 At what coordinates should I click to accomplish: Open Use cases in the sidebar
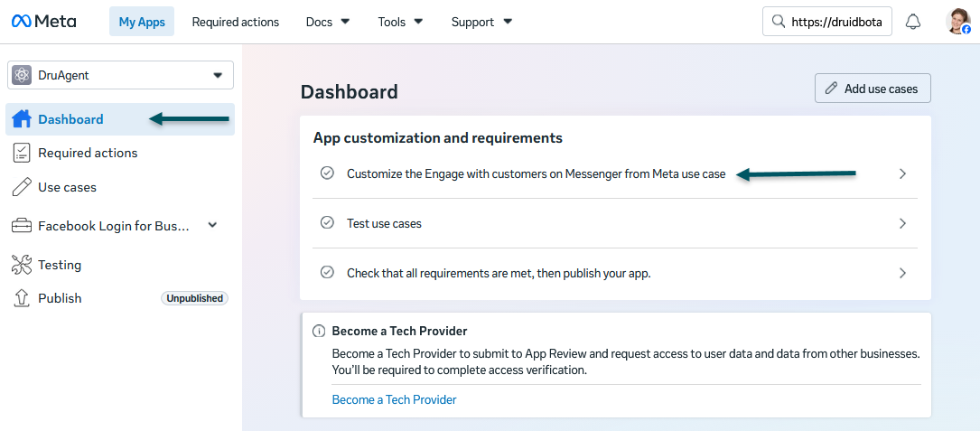67,187
